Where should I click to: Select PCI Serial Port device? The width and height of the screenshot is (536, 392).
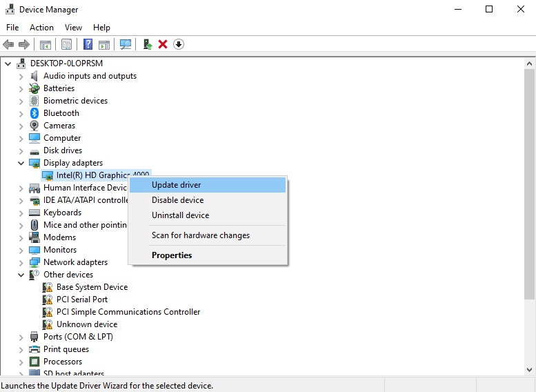pos(82,300)
